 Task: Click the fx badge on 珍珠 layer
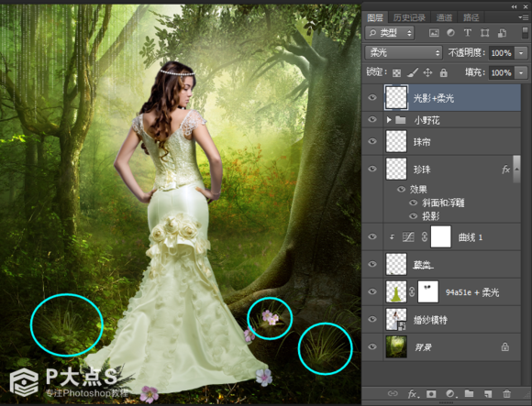pos(506,170)
